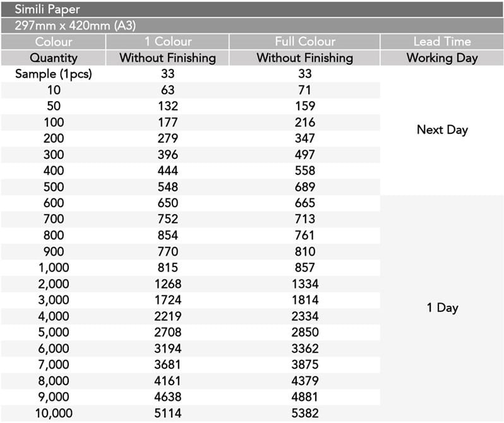Image resolution: width=504 pixels, height=423 pixels.
Task: Click the Next Day lead time cell
Action: 441,130
